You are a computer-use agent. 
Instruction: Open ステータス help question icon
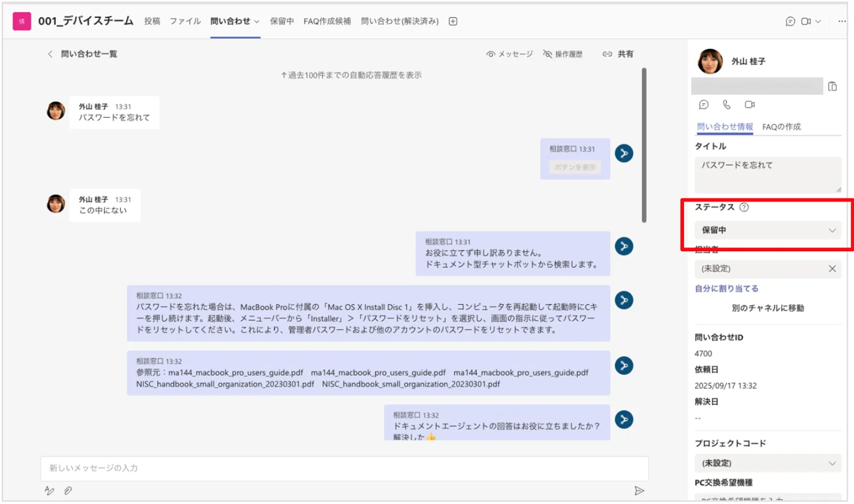click(744, 207)
